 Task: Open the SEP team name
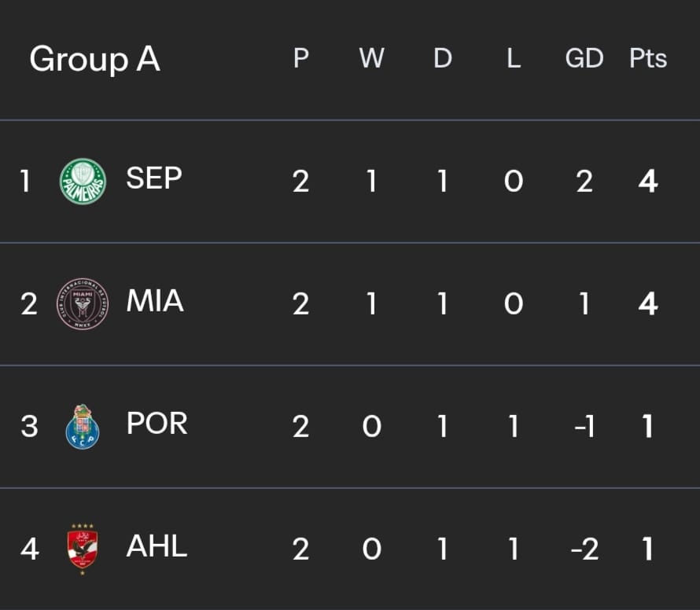[x=154, y=178]
